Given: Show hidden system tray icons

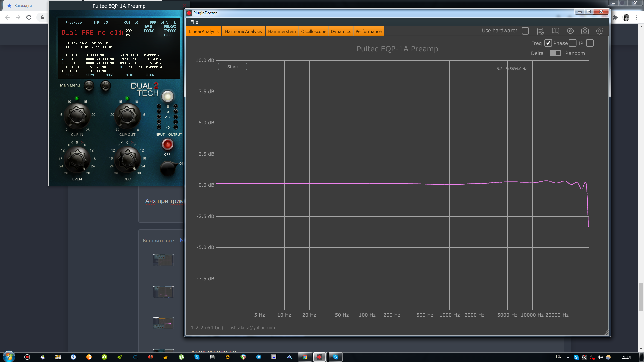Looking at the screenshot, I should click(x=568, y=357).
